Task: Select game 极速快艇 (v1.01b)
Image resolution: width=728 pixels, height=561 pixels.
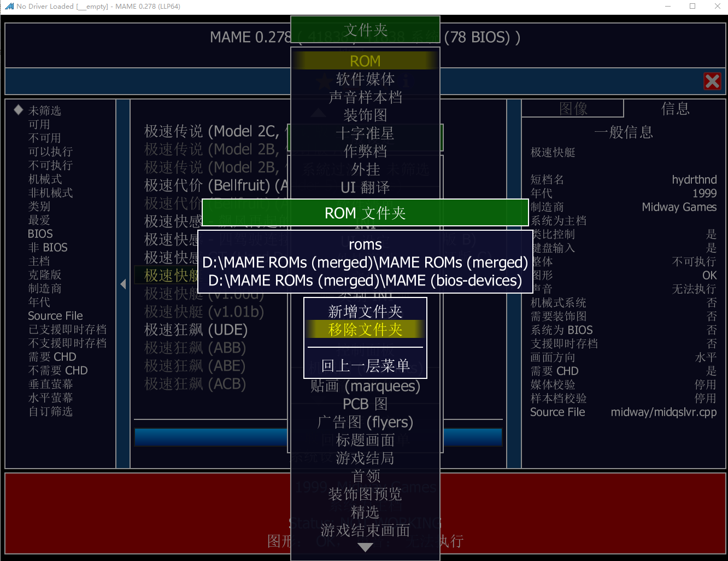Action: 204,312
